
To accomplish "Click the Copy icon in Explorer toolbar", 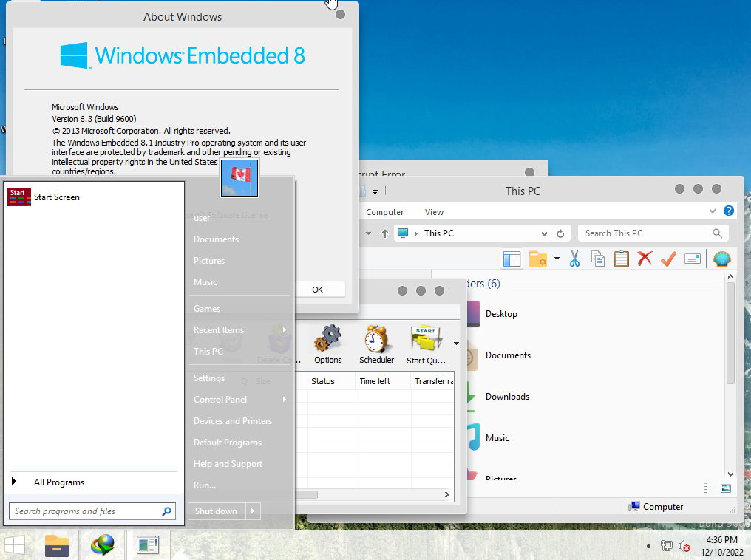I will 598,259.
